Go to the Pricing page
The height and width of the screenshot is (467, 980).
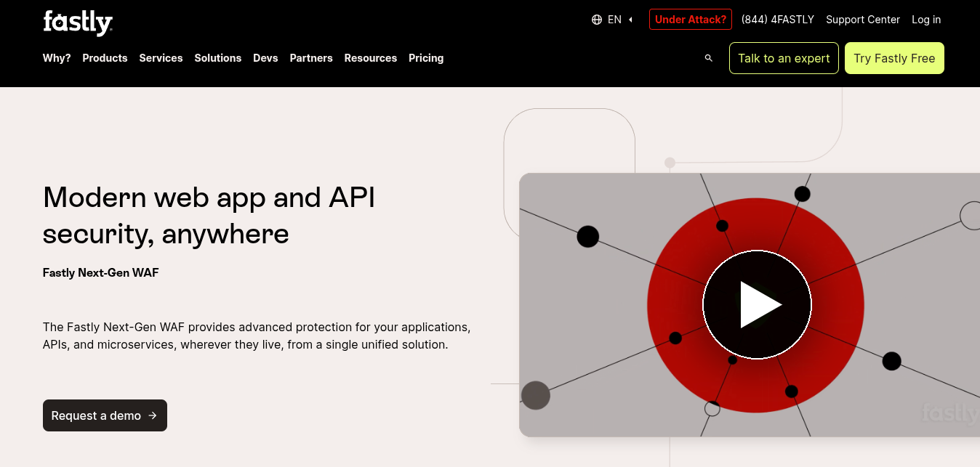(x=426, y=58)
